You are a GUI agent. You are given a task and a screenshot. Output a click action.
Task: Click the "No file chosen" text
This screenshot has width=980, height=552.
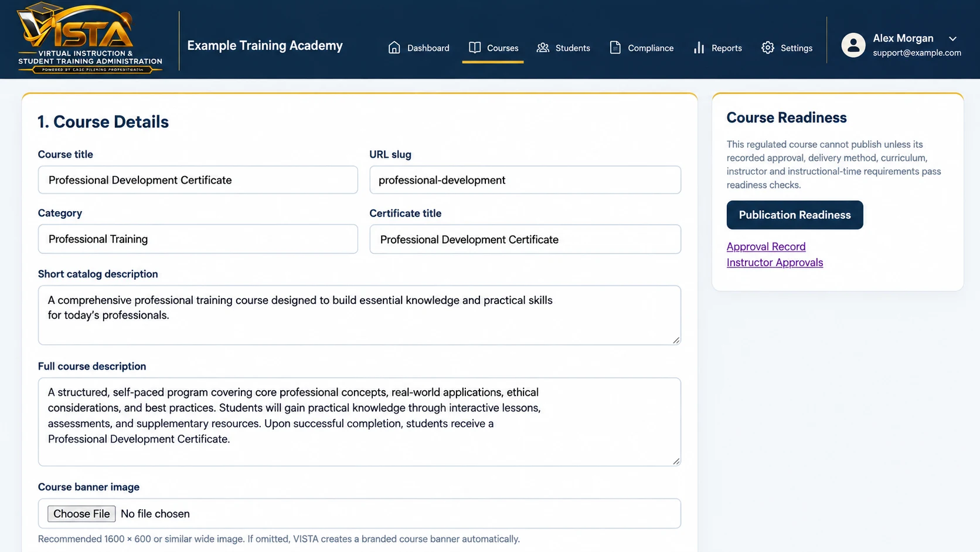tap(155, 514)
